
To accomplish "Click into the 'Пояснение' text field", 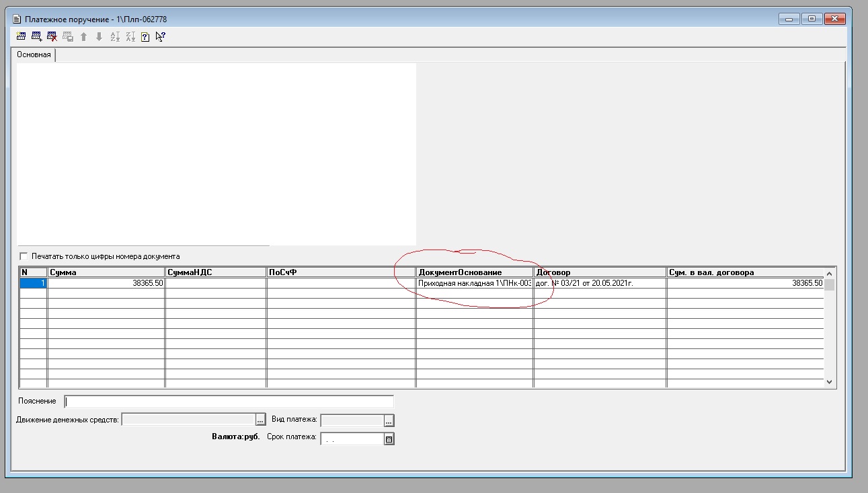I will coord(229,402).
